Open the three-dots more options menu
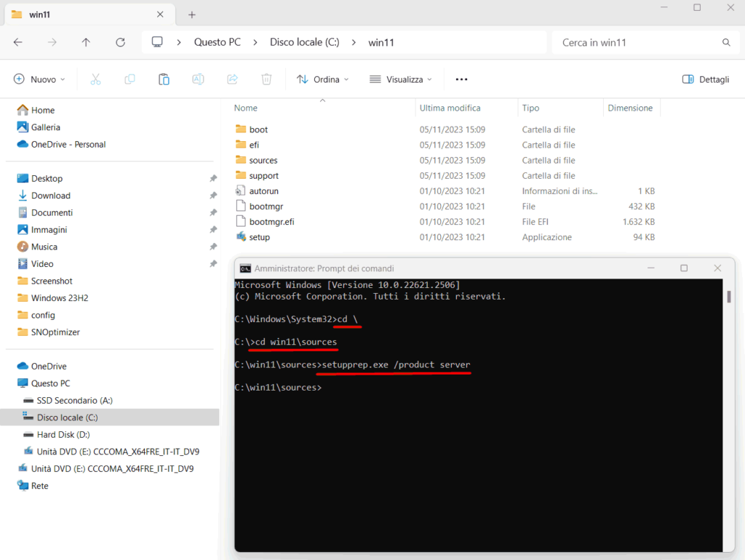This screenshot has height=560, width=745. pos(461,79)
